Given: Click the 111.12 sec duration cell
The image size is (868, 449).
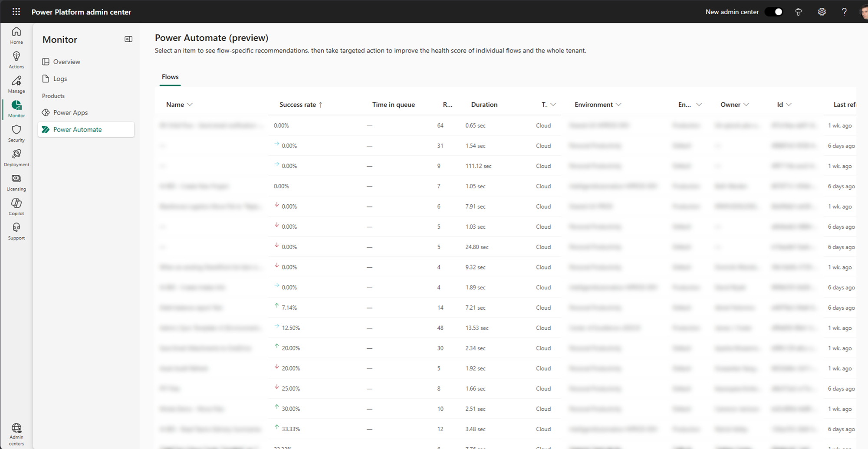Looking at the screenshot, I should 478,166.
